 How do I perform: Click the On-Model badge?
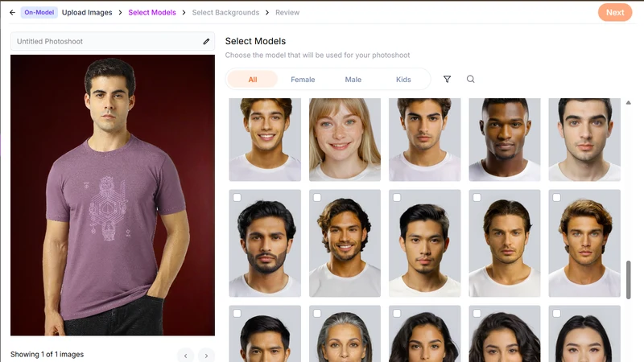coord(39,12)
